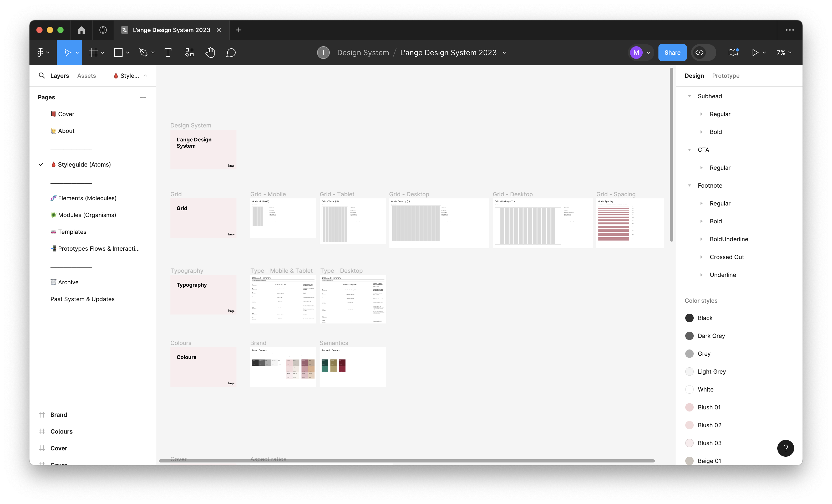Viewport: 832px width, 504px height.
Task: Click the team avatar I icon
Action: point(323,53)
